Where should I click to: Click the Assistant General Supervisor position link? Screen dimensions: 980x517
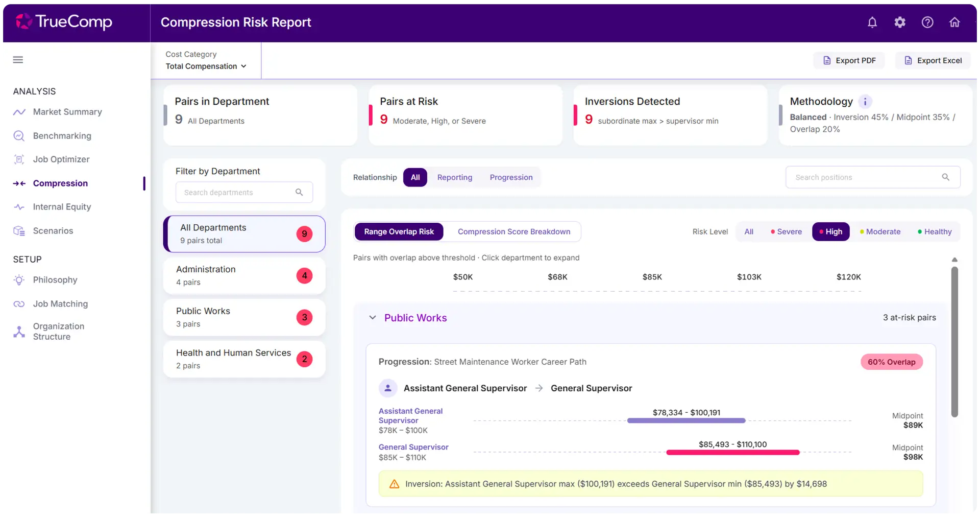pyautogui.click(x=410, y=416)
